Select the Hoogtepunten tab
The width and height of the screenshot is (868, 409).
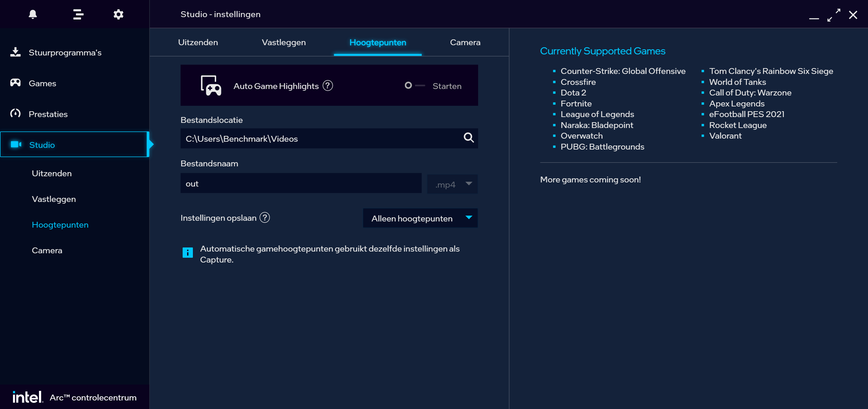coord(378,42)
